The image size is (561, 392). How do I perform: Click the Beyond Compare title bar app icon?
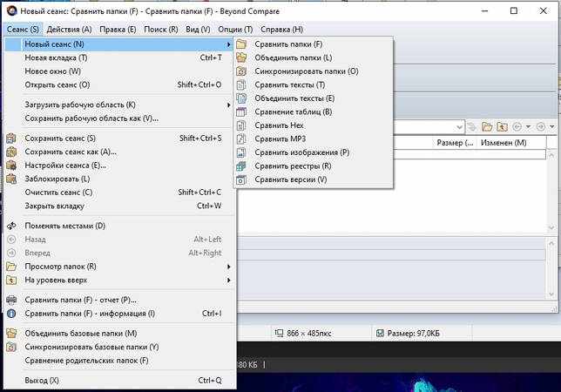coord(12,10)
